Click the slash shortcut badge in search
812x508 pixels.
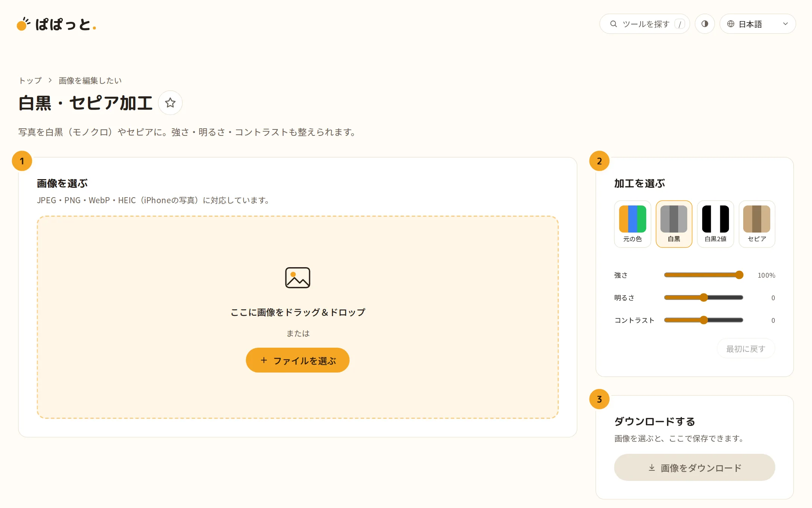680,24
